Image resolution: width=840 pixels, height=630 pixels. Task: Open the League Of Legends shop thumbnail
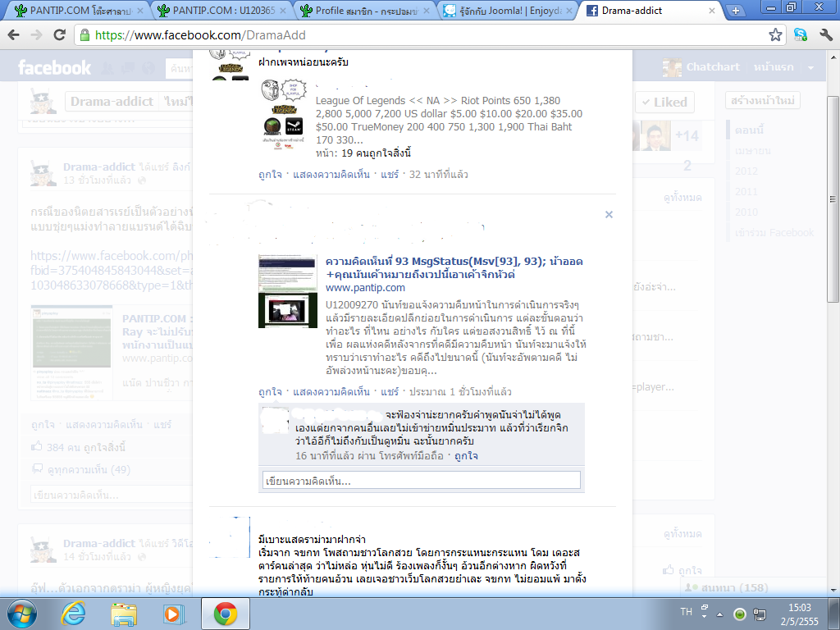click(283, 115)
